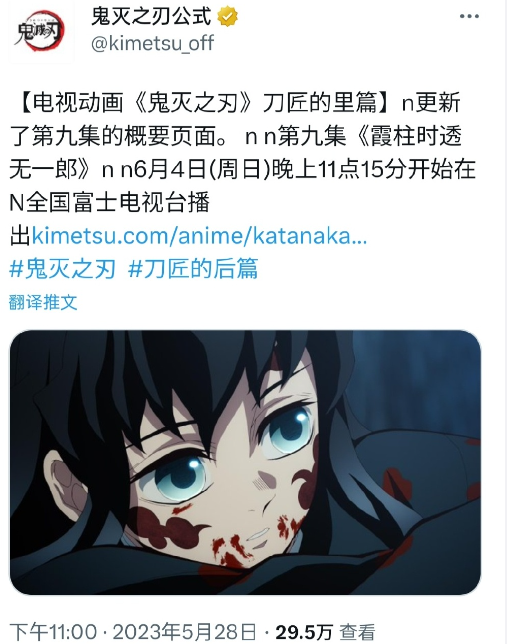This screenshot has height=644, width=507.
Task: Open the 鬼灭之刃公式 account name
Action: (x=151, y=17)
